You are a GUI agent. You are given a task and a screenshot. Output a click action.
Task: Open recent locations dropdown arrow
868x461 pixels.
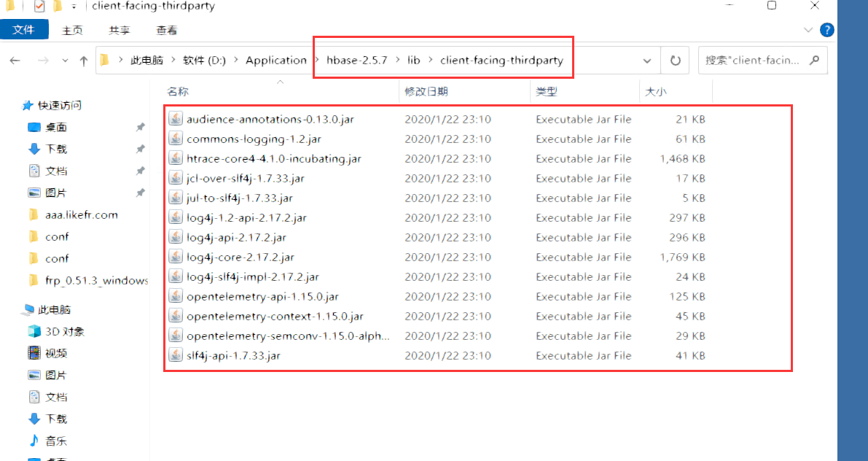pos(65,61)
